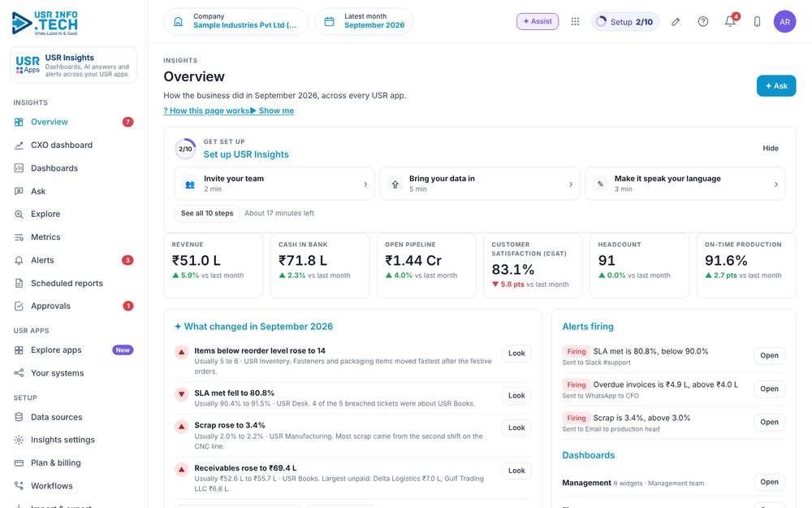812x508 pixels.
Task: Open the Latest month September 2026 selector
Action: coord(364,22)
